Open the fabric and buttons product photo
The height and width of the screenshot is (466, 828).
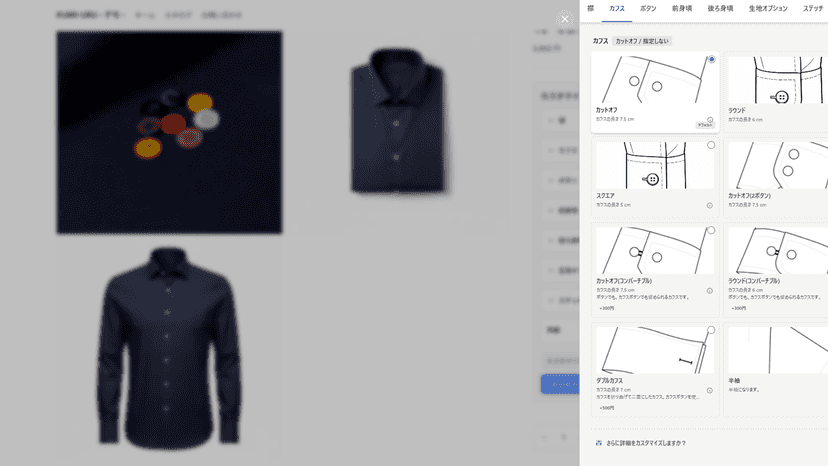(x=170, y=132)
